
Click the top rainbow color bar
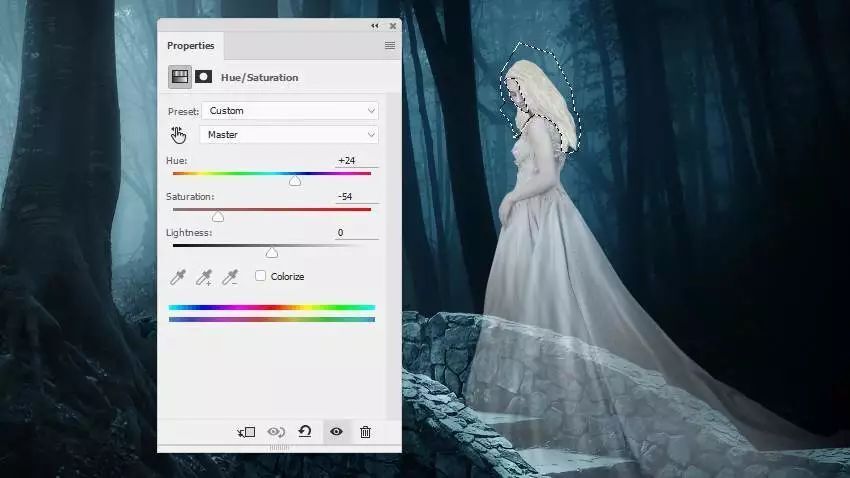272,307
